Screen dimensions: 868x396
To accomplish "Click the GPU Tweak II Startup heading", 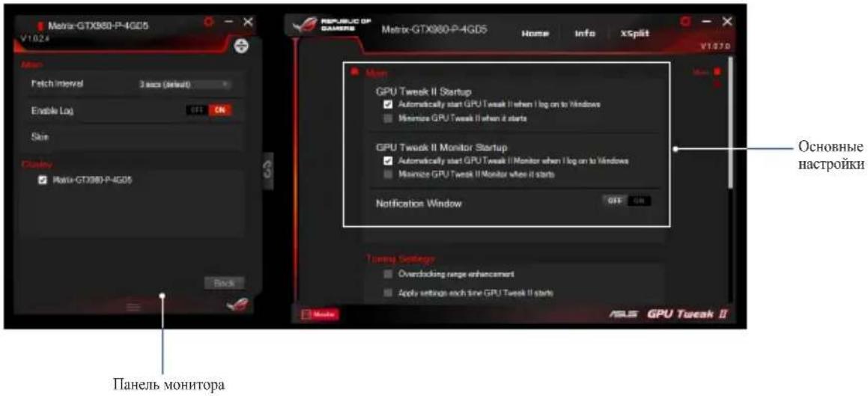I will (x=423, y=92).
